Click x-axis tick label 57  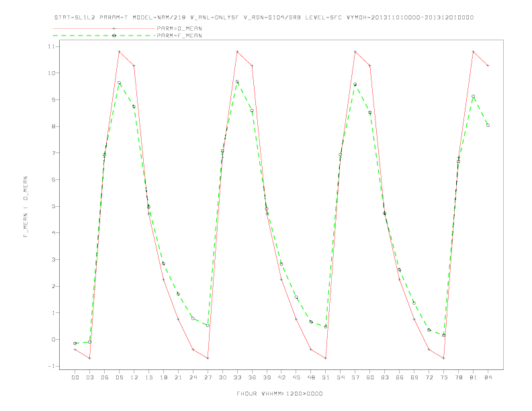(355, 377)
